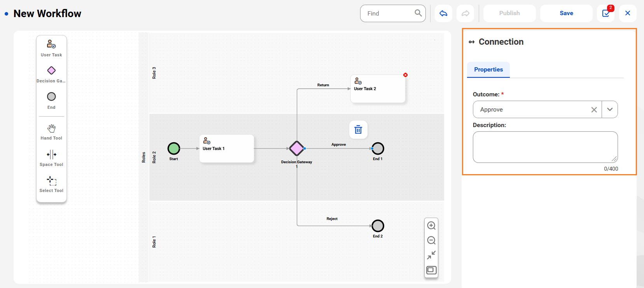Screen dimensions: 644x288
Task: Click the bottom rectangle view icon in the zoom controls
Action: tap(431, 270)
